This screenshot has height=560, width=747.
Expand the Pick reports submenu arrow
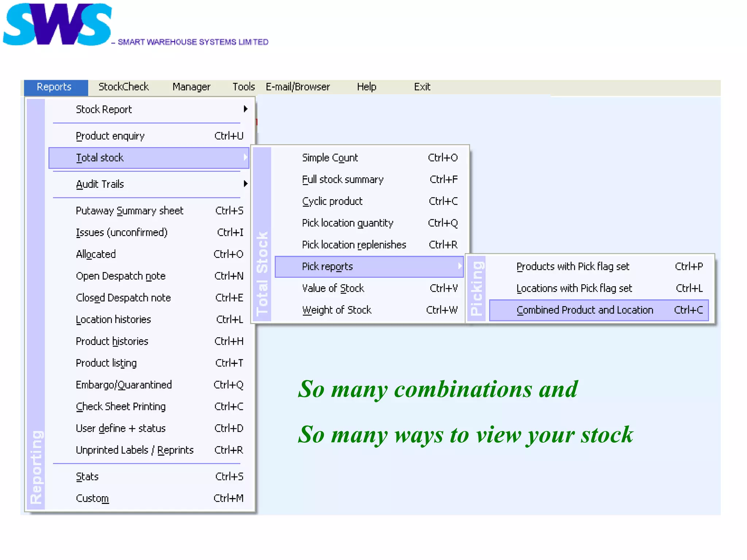coord(460,267)
